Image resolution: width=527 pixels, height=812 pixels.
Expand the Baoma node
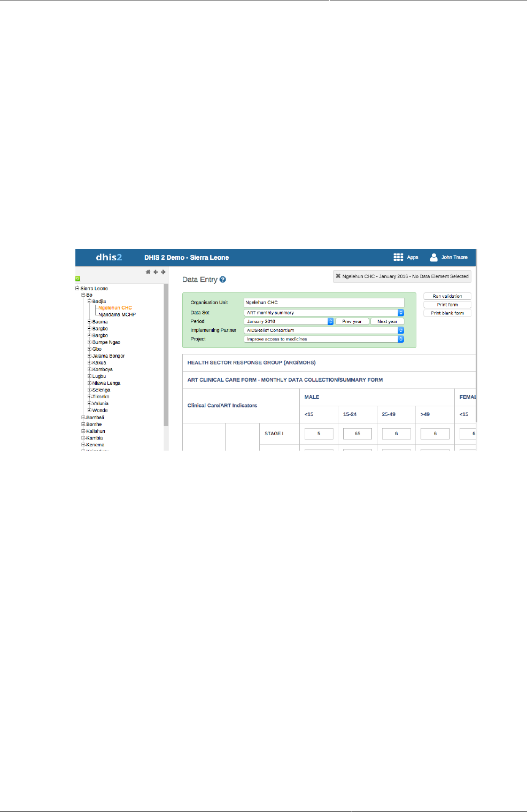point(90,322)
